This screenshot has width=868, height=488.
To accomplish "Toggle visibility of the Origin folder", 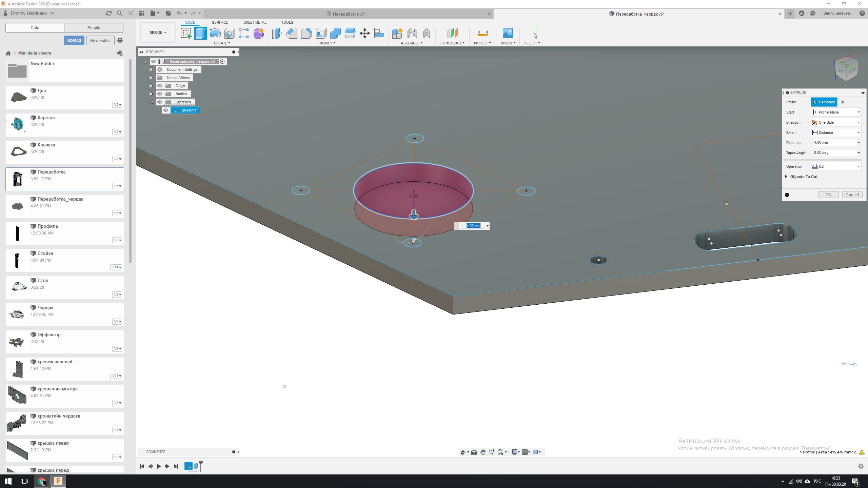I will pyautogui.click(x=160, y=86).
